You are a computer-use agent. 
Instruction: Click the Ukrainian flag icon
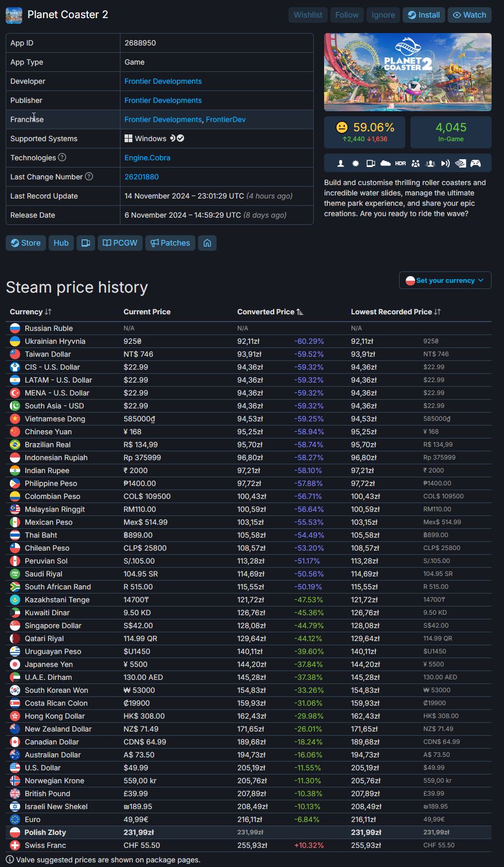pyautogui.click(x=15, y=341)
